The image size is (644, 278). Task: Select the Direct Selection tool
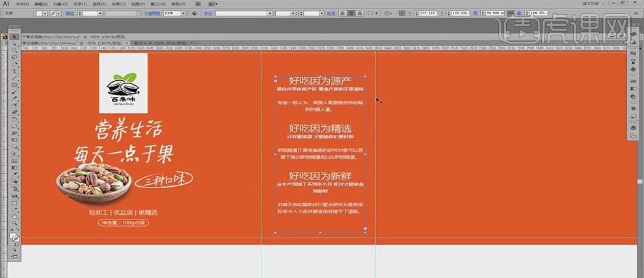pyautogui.click(x=15, y=43)
